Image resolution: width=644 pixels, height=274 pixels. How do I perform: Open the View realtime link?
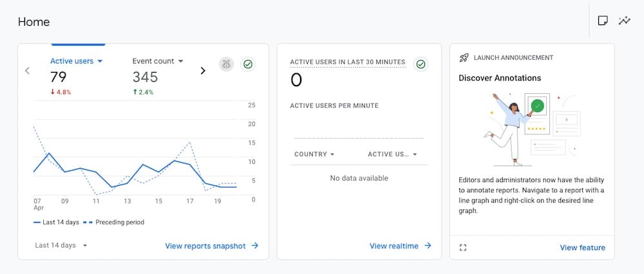point(400,246)
